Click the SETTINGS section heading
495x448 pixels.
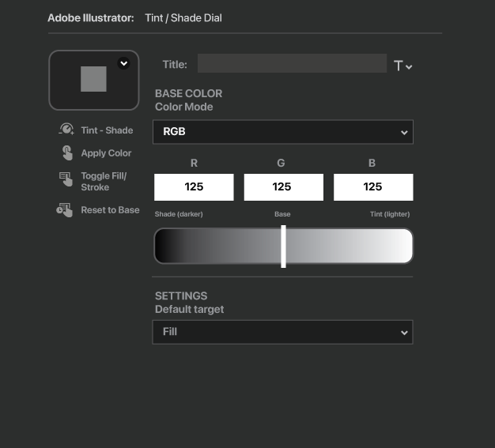181,296
